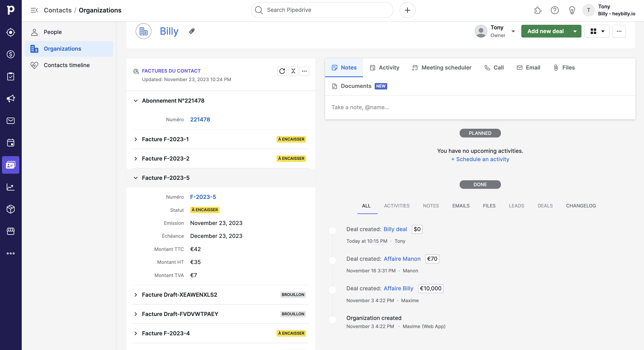The width and height of the screenshot is (644, 350).
Task: Open invoice number F-2023-5 link
Action: point(203,197)
